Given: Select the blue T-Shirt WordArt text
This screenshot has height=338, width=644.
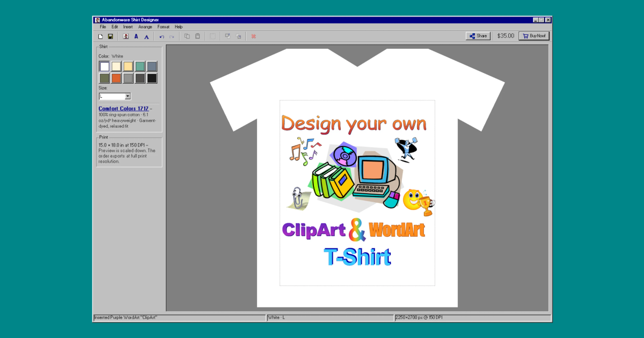Looking at the screenshot, I should pos(357,257).
